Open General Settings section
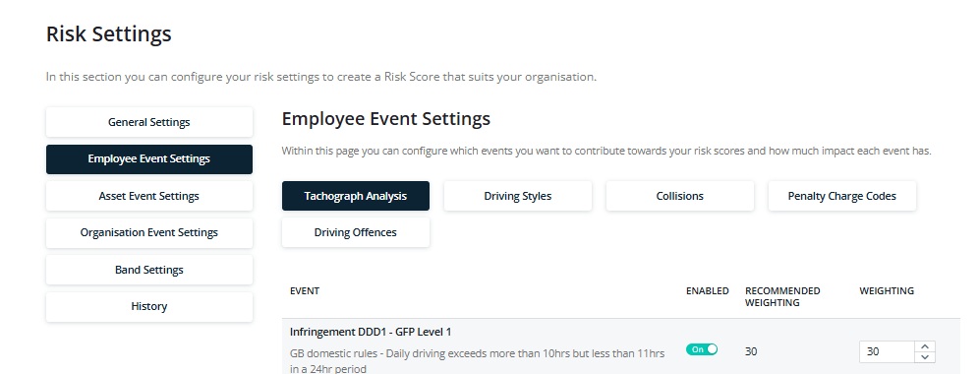The height and width of the screenshot is (374, 980). tap(148, 122)
